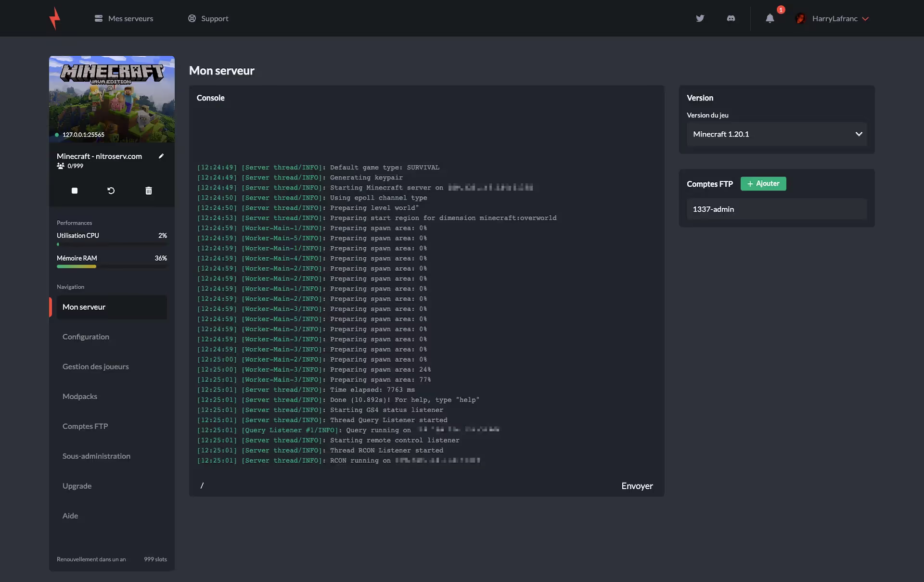Viewport: 924px width, 582px height.
Task: Click the Thread RCON Listener started line
Action: point(320,450)
